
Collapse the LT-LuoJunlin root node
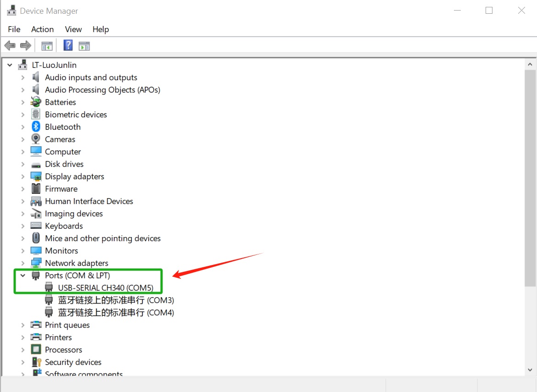[10, 65]
